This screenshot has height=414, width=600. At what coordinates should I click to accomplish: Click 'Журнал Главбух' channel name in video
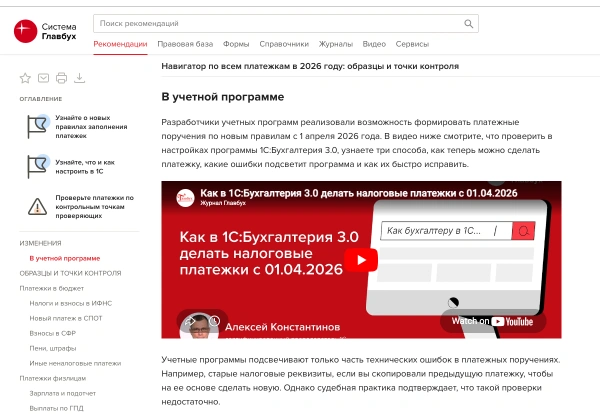(x=223, y=203)
